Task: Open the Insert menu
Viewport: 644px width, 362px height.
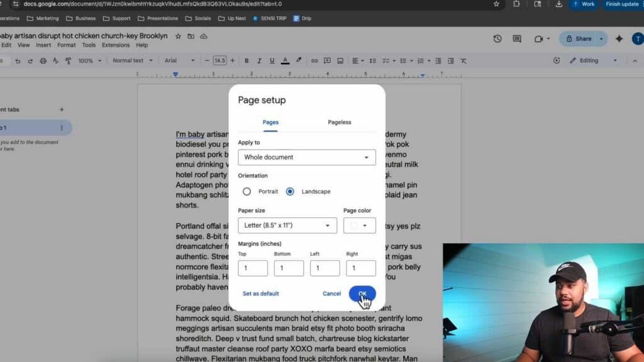Action: coord(43,45)
